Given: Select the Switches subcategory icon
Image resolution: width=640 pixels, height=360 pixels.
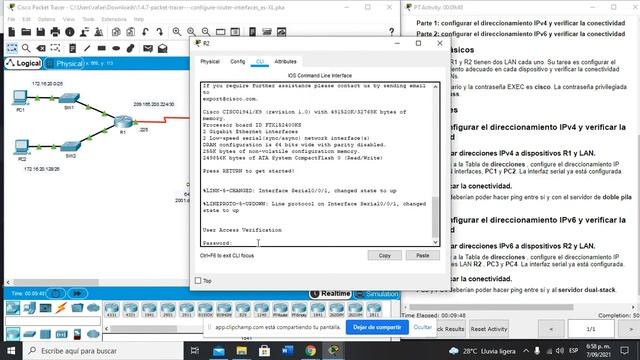Looking at the screenshot, I should click(29, 334).
